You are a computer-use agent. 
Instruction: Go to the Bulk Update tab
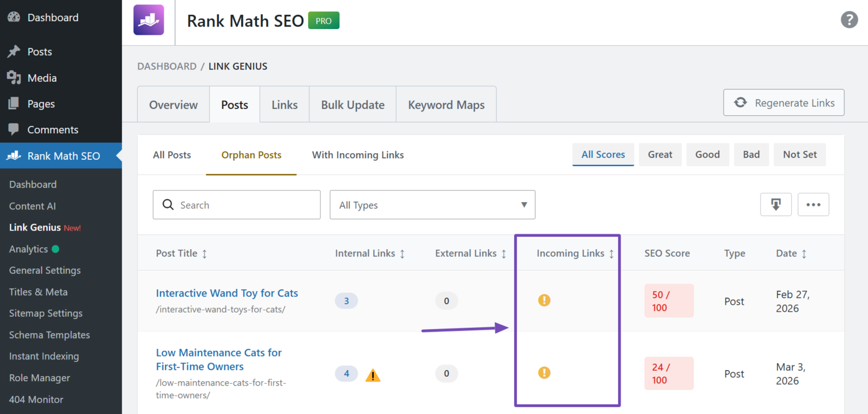click(353, 105)
